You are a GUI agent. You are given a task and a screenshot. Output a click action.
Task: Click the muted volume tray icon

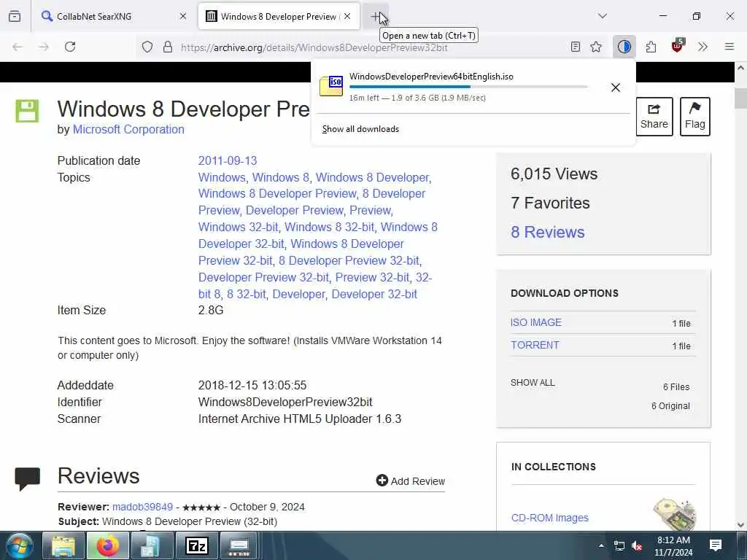pos(637,545)
